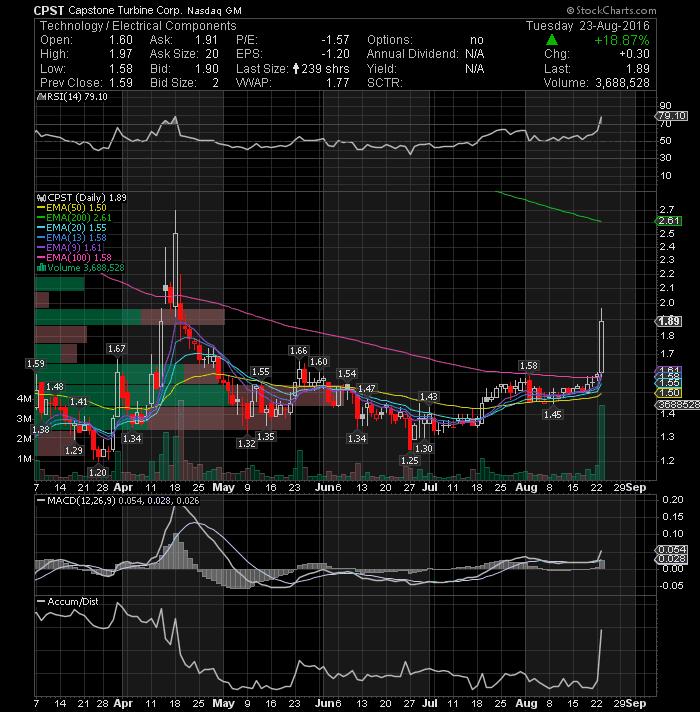Click the 239 shrs last size

tap(325, 69)
